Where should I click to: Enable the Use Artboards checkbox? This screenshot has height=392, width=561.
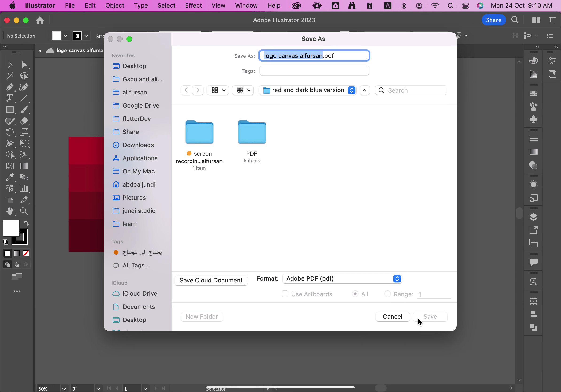[285, 294]
